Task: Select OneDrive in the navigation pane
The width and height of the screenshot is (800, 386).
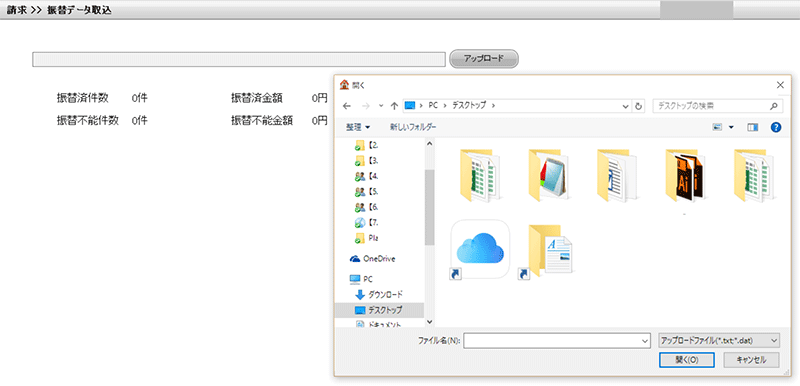Action: [373, 259]
